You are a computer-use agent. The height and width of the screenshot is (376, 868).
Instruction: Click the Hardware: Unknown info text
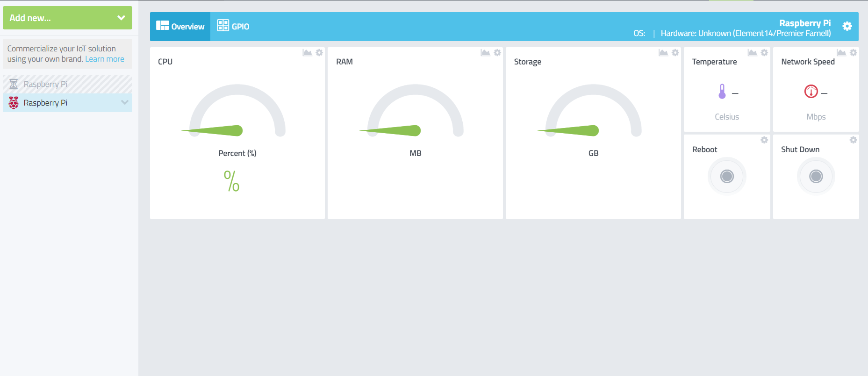click(x=746, y=33)
